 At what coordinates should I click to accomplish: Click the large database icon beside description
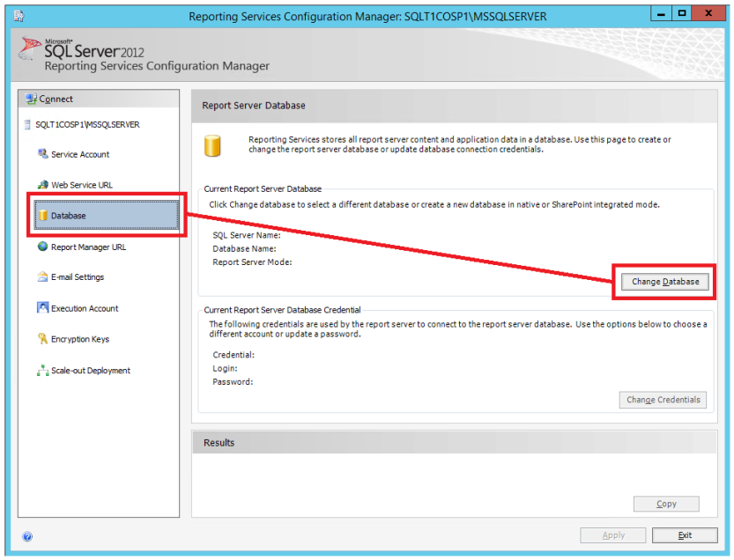pos(212,145)
